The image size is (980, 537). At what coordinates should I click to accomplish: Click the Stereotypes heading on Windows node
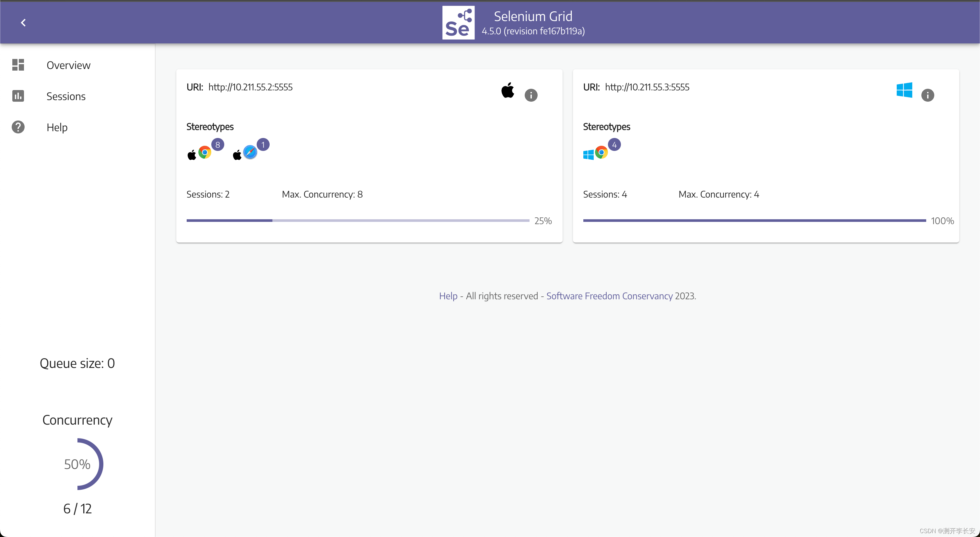[x=606, y=127]
